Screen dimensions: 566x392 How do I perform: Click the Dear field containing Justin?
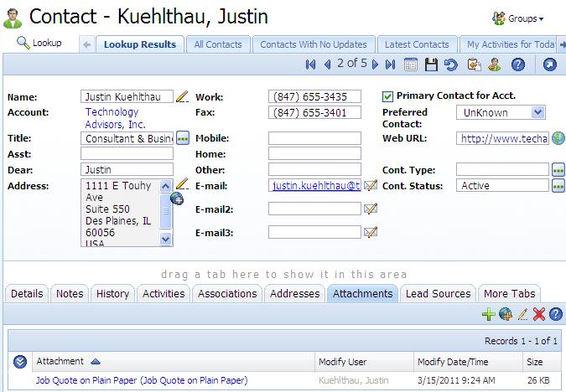[127, 169]
